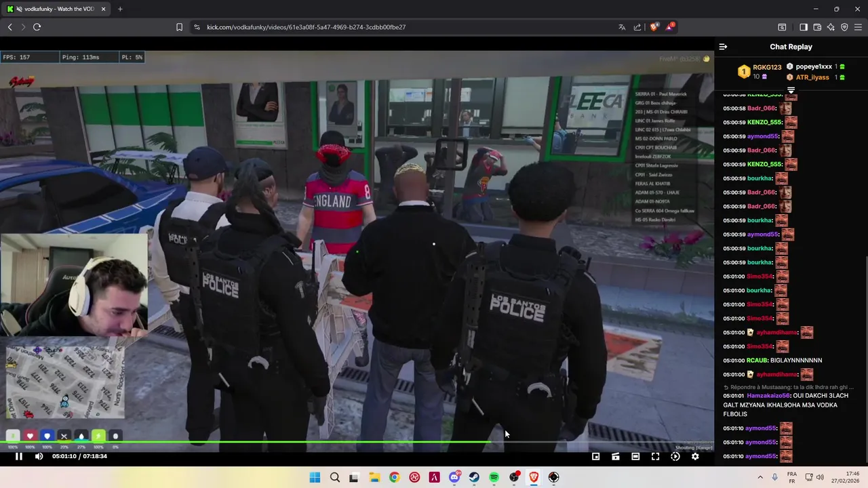Click the 05:01:10 / 07:18:34 timestamp
Image resolution: width=868 pixels, height=488 pixels.
pos(79,456)
